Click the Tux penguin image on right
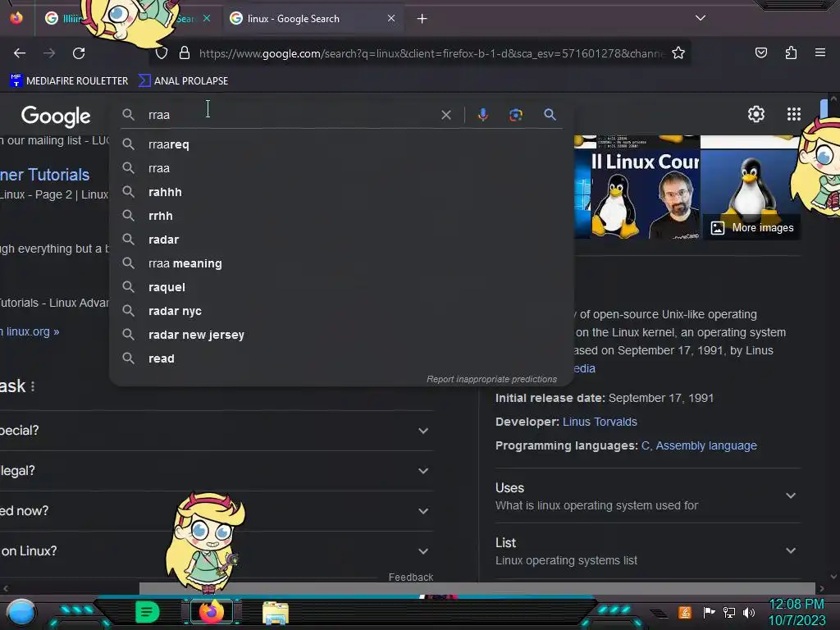Viewport: 840px width, 630px height. [x=750, y=187]
